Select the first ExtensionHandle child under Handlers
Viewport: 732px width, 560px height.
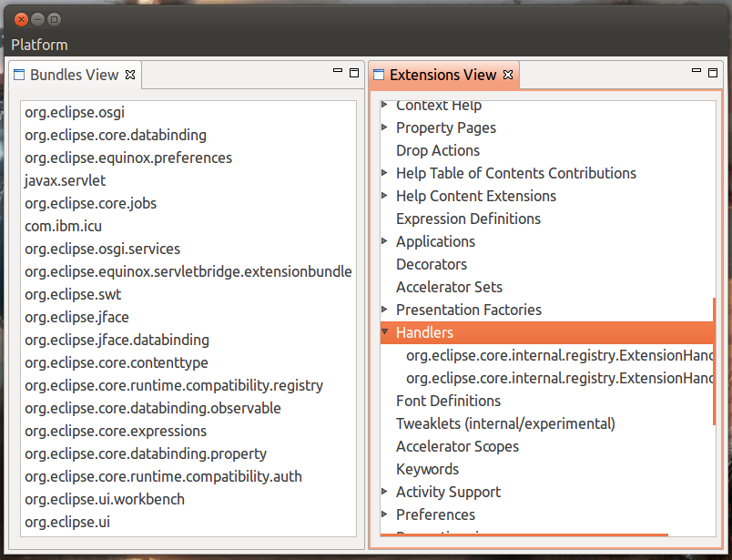[x=560, y=355]
